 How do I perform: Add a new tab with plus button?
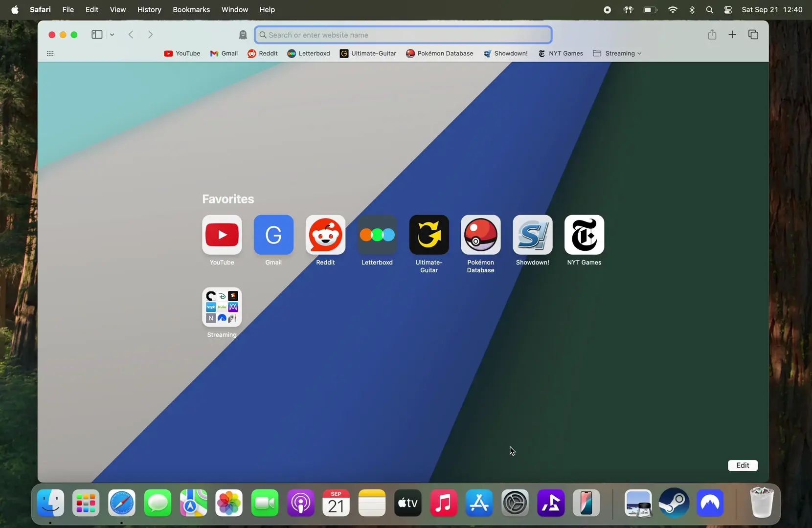732,35
